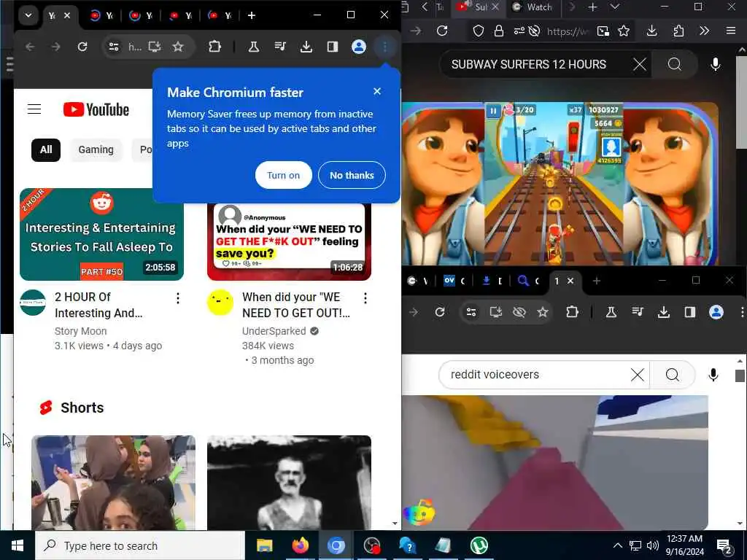Switch to magnifier-icon tab in lower-right Chromium
The width and height of the screenshot is (747, 560).
(x=529, y=281)
